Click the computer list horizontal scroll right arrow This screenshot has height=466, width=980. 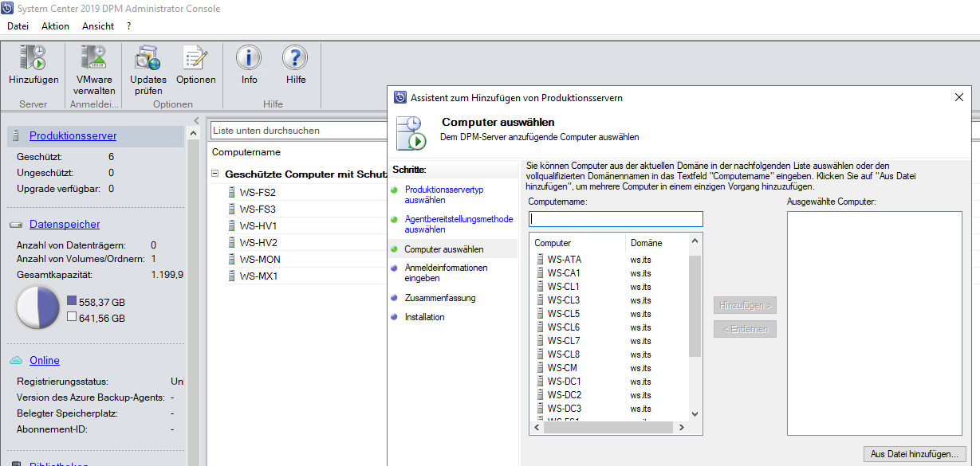[681, 428]
